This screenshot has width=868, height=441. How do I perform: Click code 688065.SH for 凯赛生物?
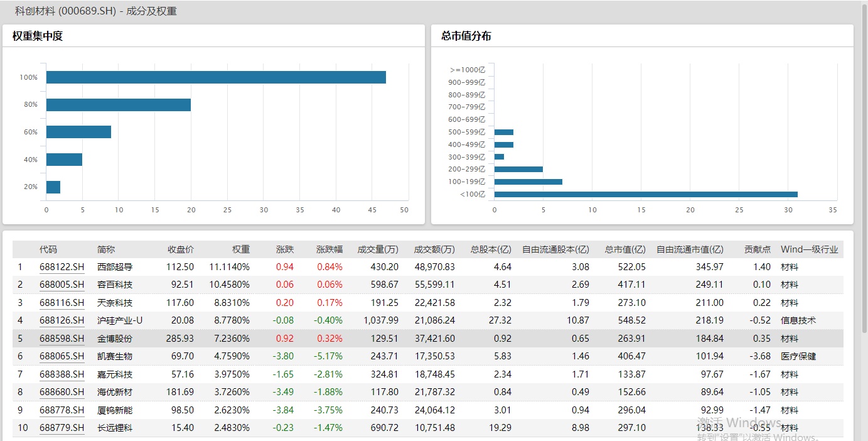tap(62, 356)
